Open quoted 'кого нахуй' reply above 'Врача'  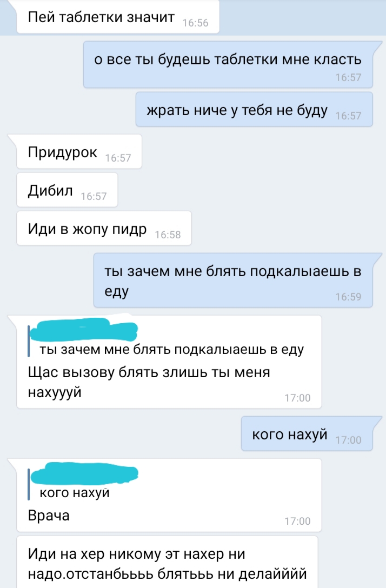[83, 482]
